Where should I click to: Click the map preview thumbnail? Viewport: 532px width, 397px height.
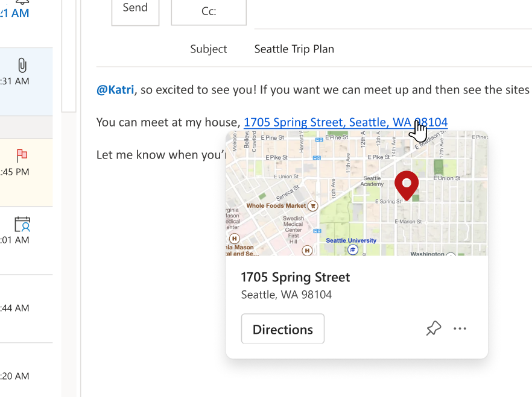point(356,193)
